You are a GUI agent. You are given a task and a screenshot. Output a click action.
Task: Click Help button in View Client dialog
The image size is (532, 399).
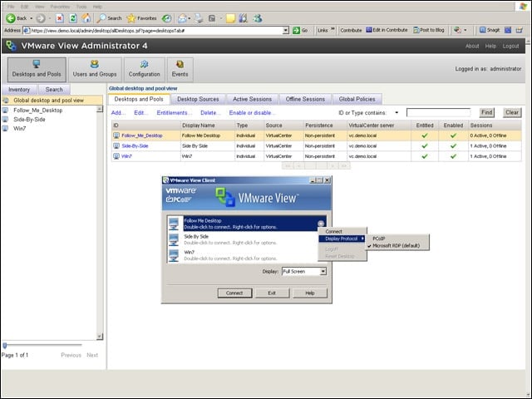pos(310,293)
